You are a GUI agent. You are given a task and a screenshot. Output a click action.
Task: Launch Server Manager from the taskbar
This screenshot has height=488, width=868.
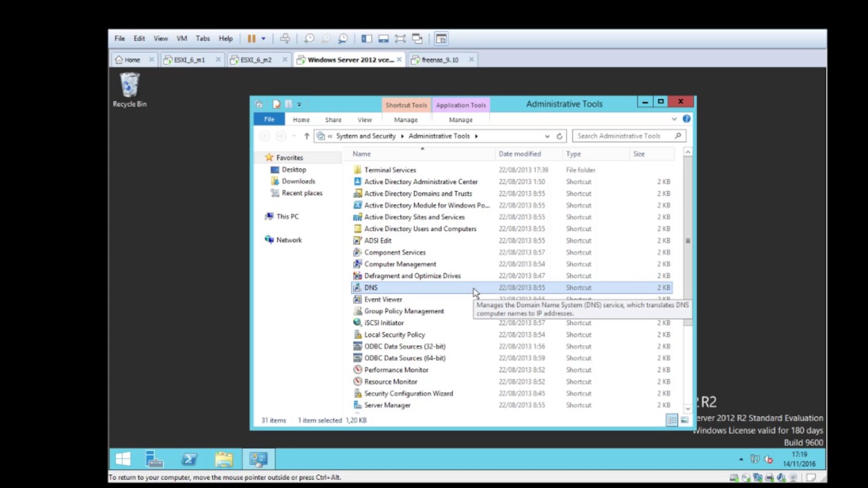pos(155,459)
